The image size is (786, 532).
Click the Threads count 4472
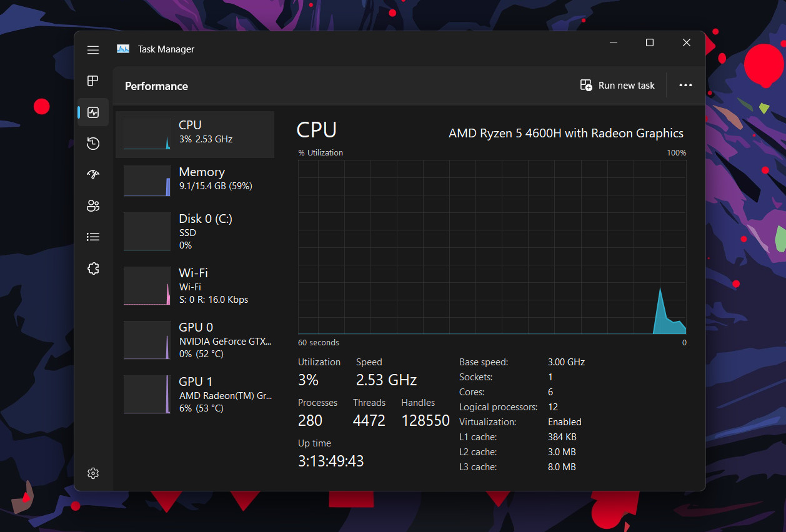[x=369, y=420]
